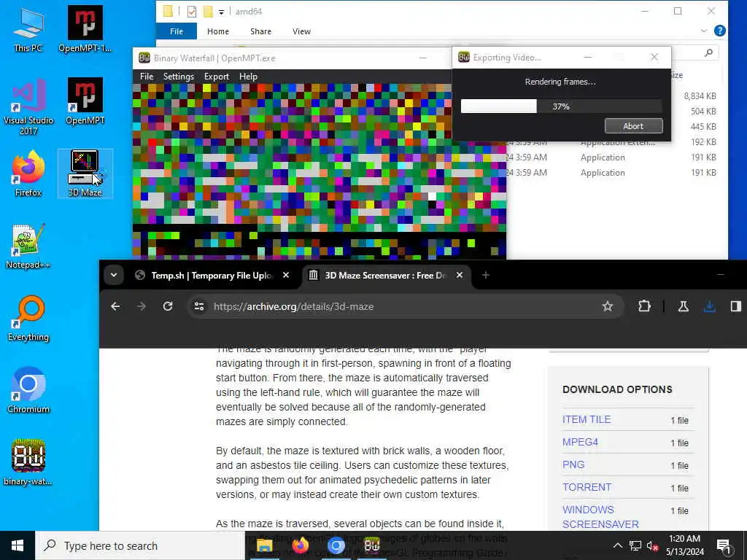This screenshot has width=747, height=560.
Task: Open the File menu in Binary Waterfall
Action: click(x=147, y=76)
